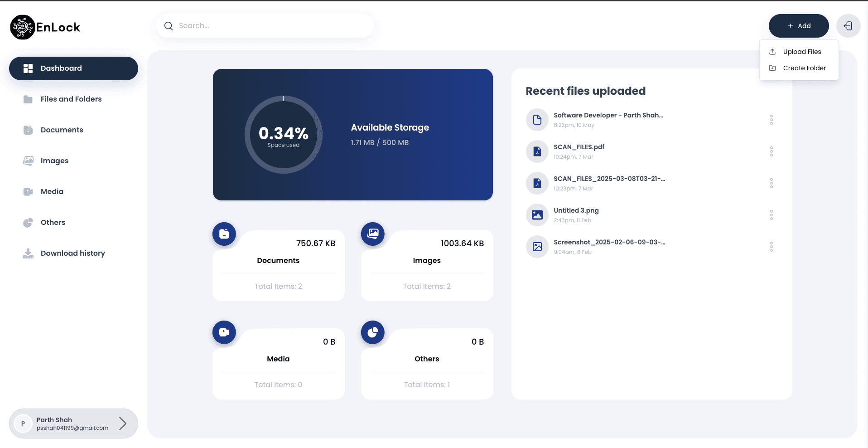Select the Files and Folders sidebar icon
The height and width of the screenshot is (448, 868).
coord(28,99)
